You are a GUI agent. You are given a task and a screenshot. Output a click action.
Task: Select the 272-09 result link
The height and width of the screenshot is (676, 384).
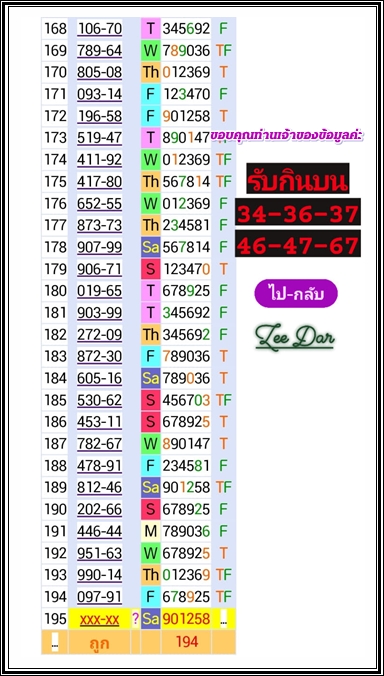pos(100,335)
